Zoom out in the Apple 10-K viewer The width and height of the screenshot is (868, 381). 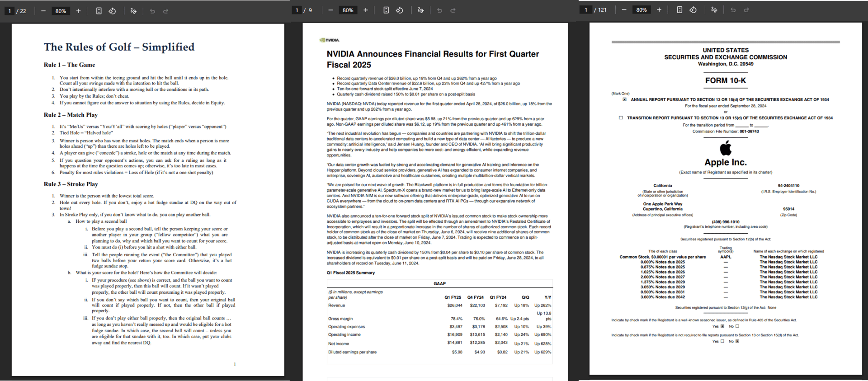tap(624, 9)
